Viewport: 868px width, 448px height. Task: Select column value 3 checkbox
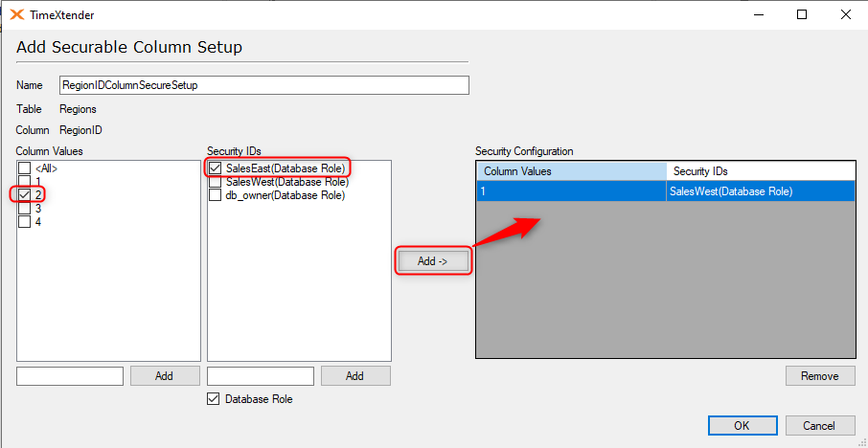24,208
